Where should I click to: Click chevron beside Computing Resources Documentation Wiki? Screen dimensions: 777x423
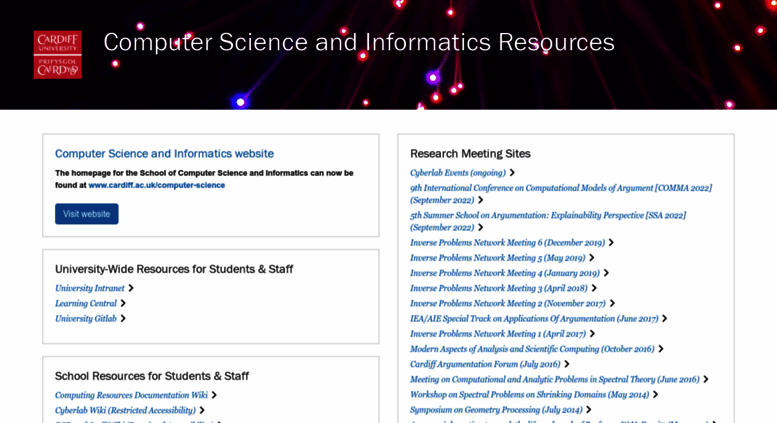click(x=215, y=395)
